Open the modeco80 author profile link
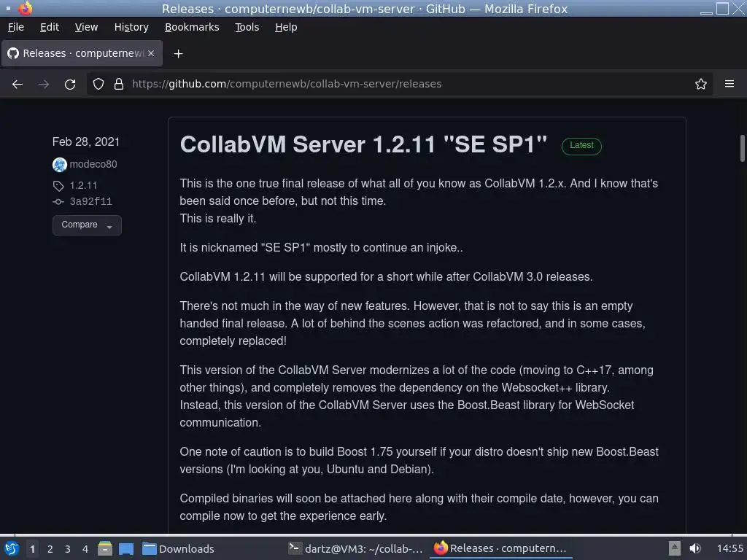 (93, 164)
